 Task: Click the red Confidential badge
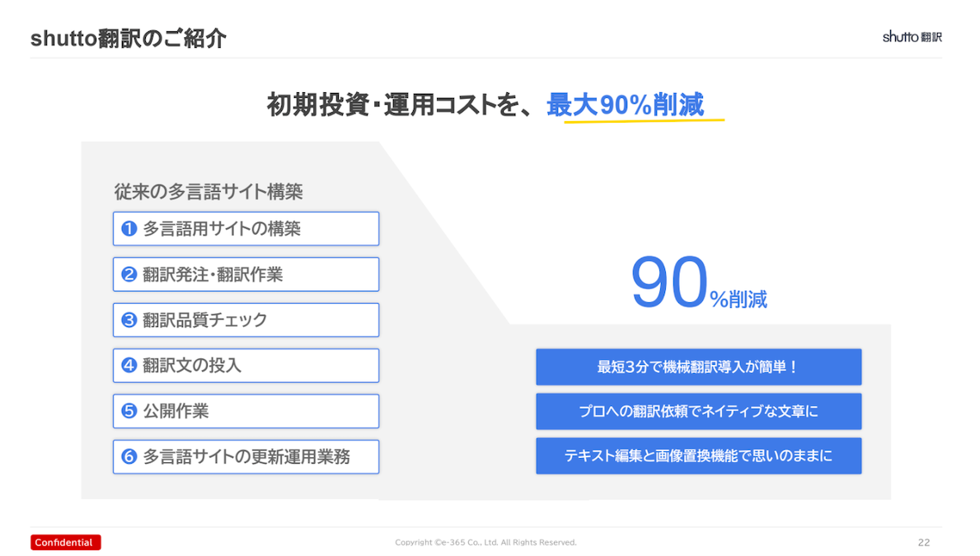pyautogui.click(x=65, y=542)
